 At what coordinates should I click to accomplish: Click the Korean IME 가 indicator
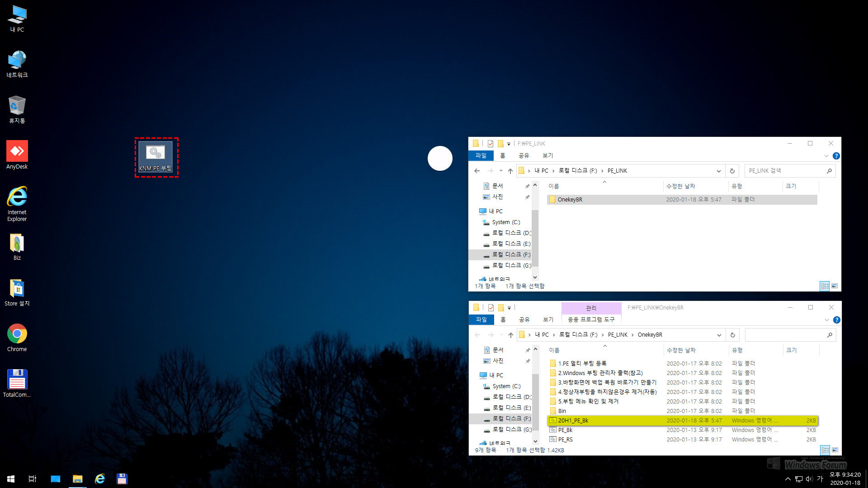click(820, 479)
